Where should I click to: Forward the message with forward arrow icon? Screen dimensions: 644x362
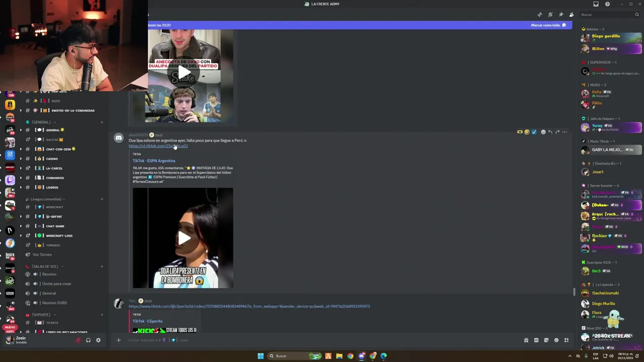point(557,132)
